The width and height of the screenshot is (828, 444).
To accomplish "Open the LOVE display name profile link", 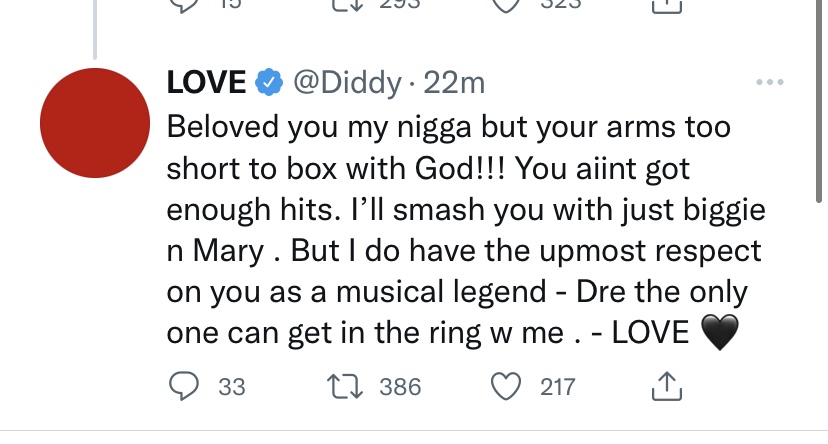I will tap(206, 82).
